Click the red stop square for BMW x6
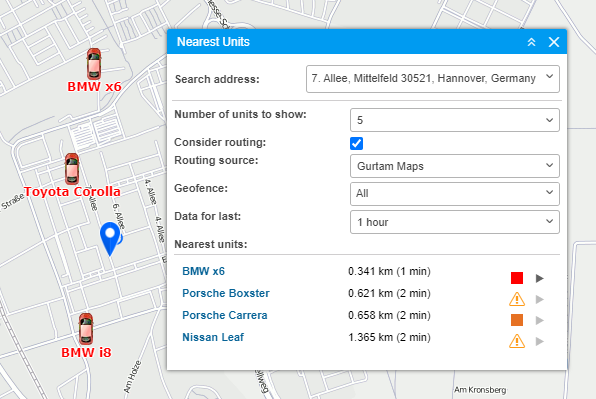 tap(517, 278)
